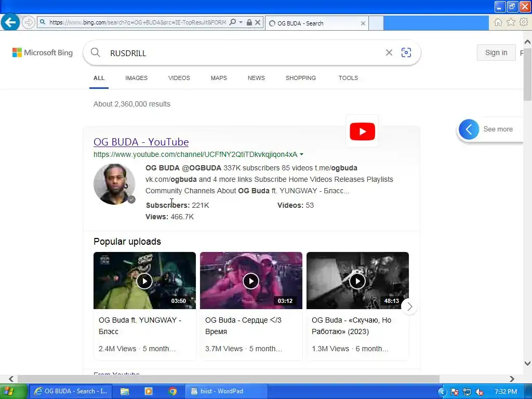The image size is (532, 399).
Task: Click Subscribers: 221K text
Action: (x=177, y=205)
